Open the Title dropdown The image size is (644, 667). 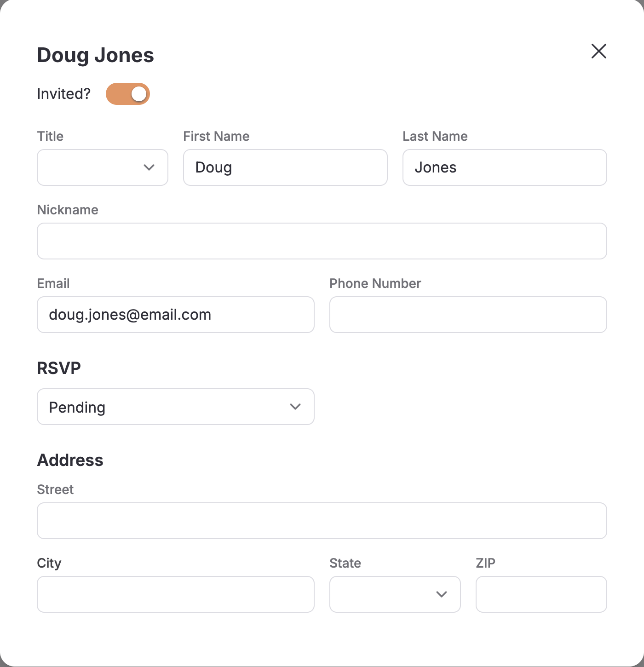[103, 167]
